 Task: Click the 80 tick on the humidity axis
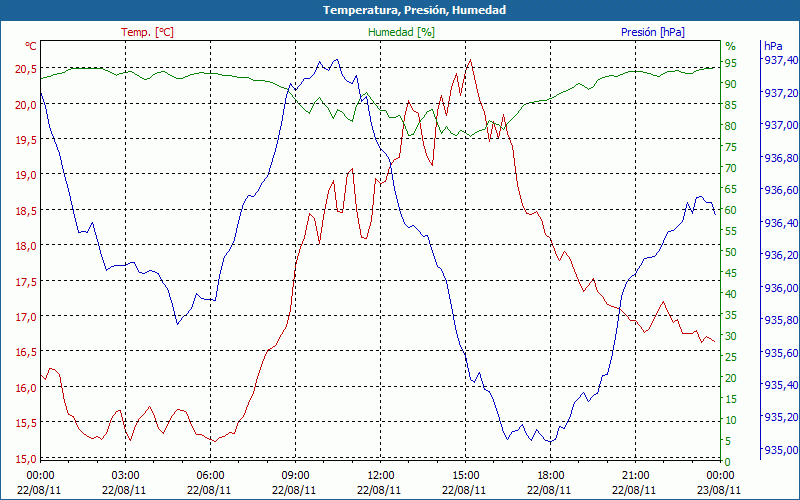(731, 126)
